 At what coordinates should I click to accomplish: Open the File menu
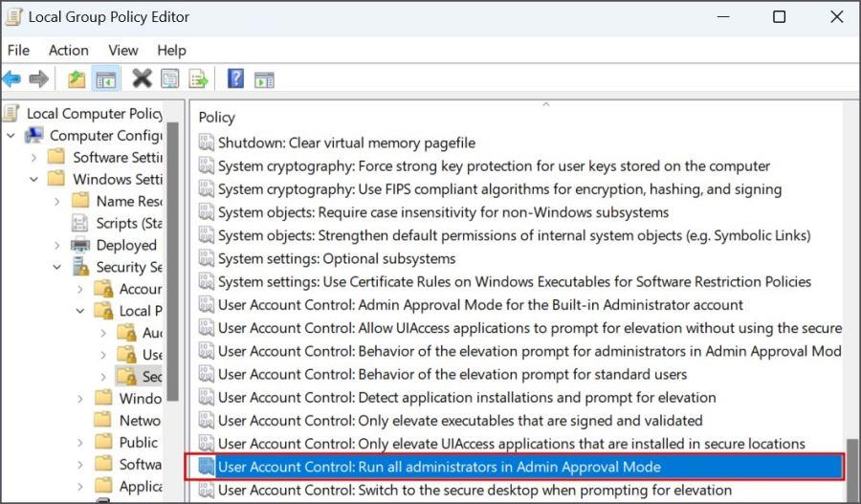[x=18, y=50]
